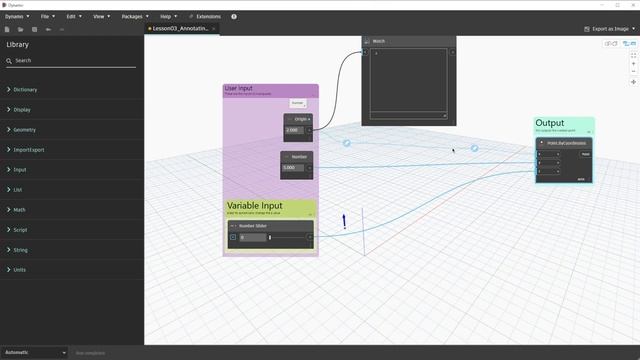Screen dimensions: 640x360
Task: Click the zoom out minus icon
Action: click(633, 71)
